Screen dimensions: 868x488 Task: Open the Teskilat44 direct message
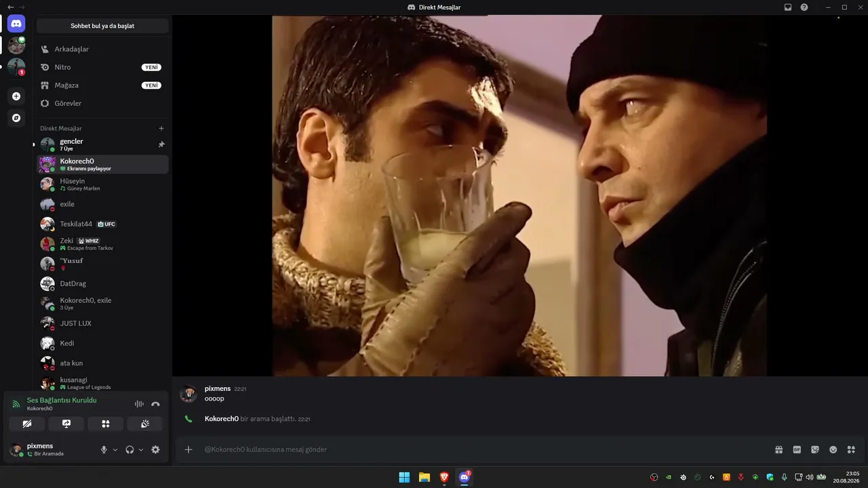(102, 224)
